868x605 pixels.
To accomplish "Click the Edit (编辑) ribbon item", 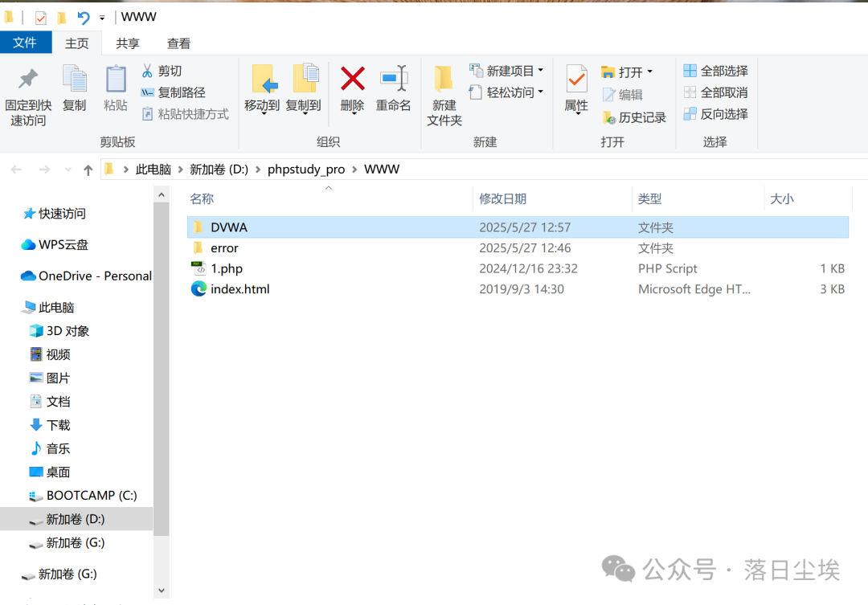I will [x=622, y=95].
